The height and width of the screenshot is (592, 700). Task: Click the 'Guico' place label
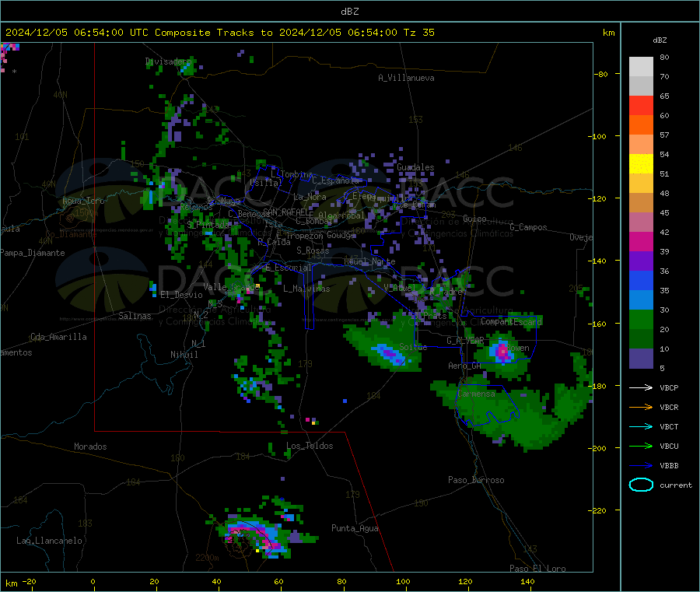click(x=474, y=219)
